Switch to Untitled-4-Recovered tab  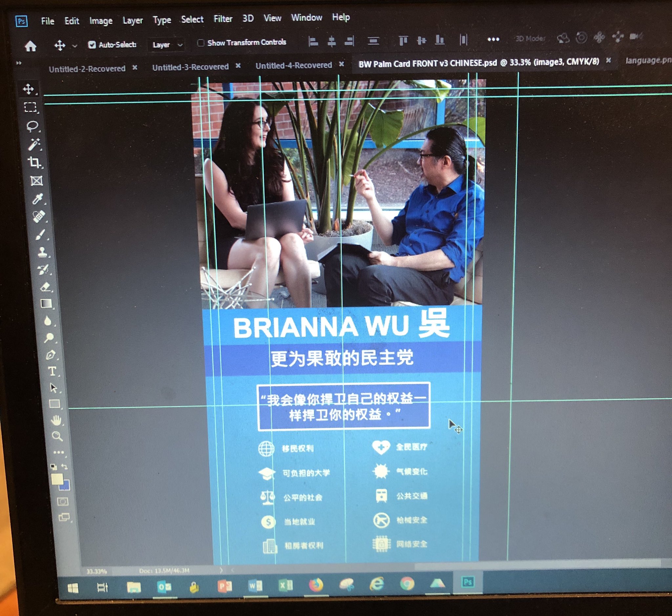293,65
